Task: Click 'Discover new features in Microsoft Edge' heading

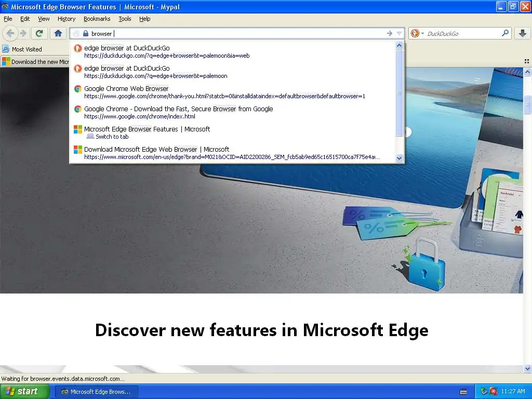Action: 262,330
